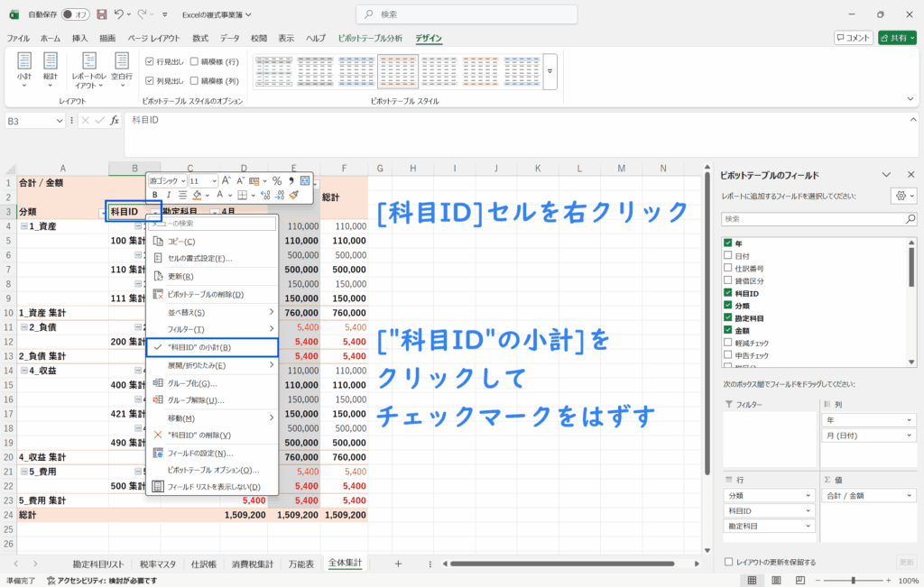Expand the PivotTable styles gallery

[550, 69]
